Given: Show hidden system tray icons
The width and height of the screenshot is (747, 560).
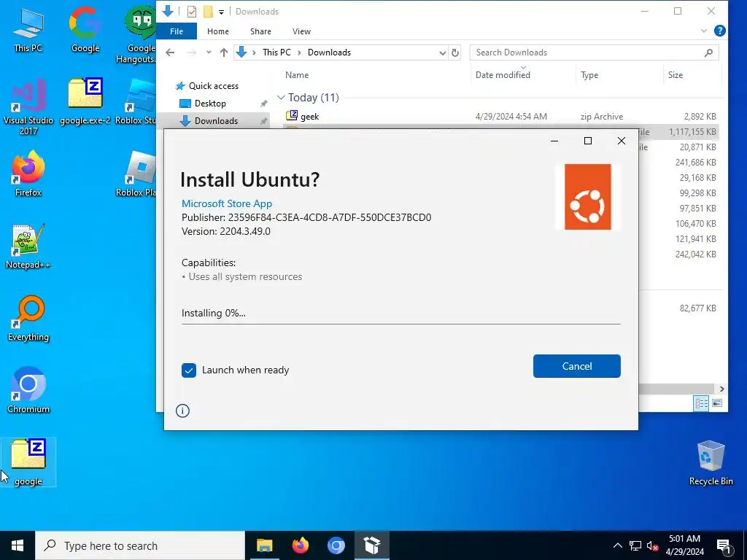Looking at the screenshot, I should pos(617,545).
